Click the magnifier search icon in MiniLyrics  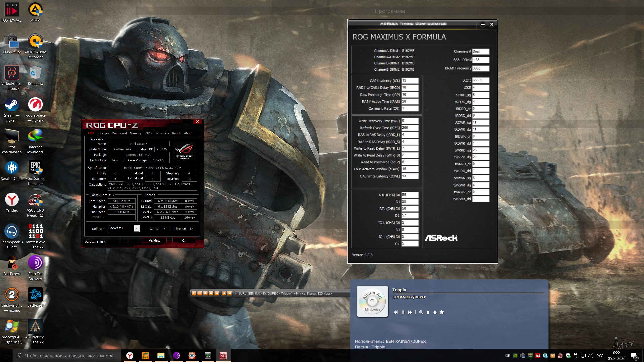(421, 312)
